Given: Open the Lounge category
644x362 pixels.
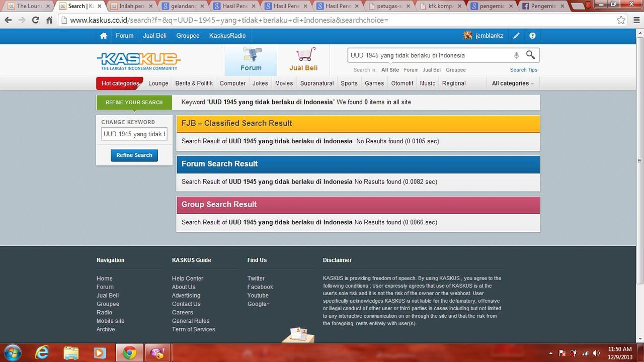Looking at the screenshot, I should (x=158, y=83).
